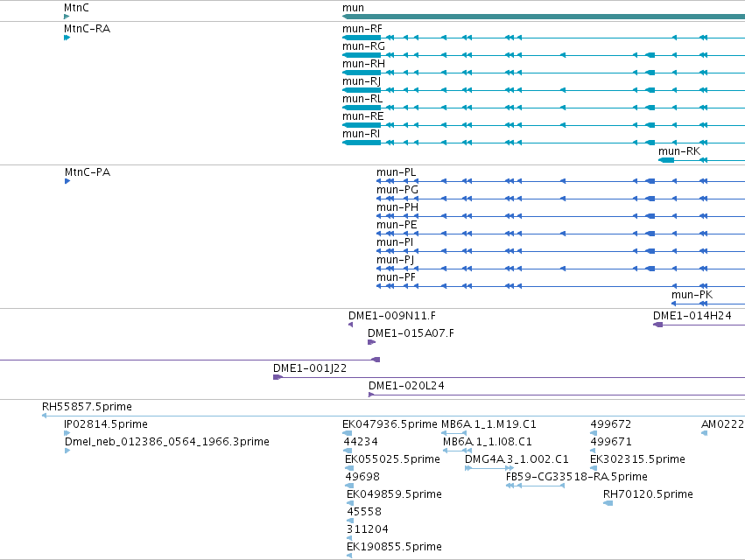Click the DME1-009N11.F feature
The height and width of the screenshot is (560, 745).
(x=351, y=325)
